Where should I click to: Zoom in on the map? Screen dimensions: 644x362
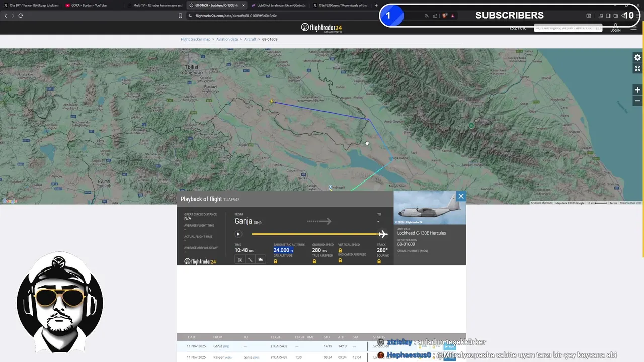637,90
